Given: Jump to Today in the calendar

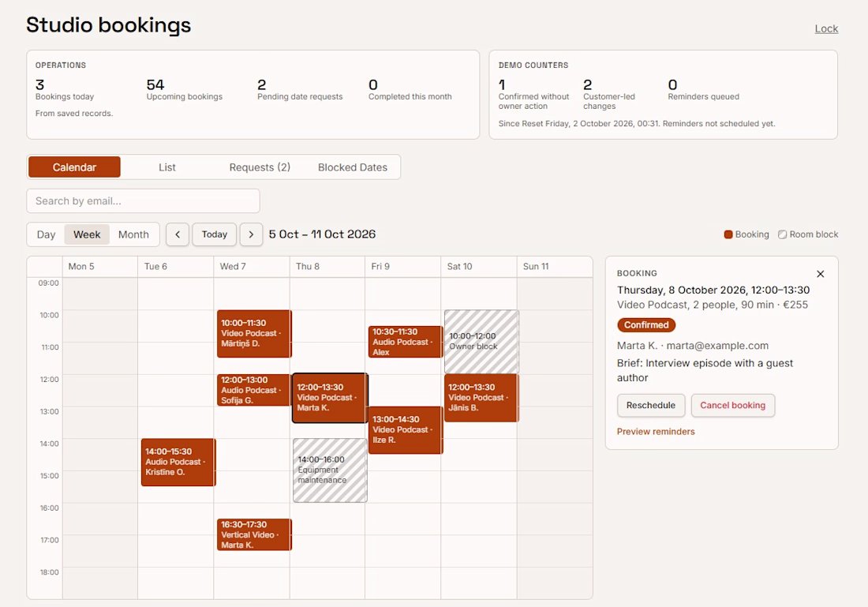Looking at the screenshot, I should 214,234.
